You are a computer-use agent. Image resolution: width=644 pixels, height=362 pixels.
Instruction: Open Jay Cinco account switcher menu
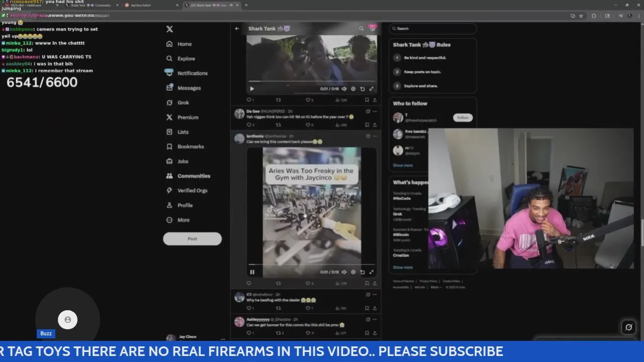[x=195, y=337]
